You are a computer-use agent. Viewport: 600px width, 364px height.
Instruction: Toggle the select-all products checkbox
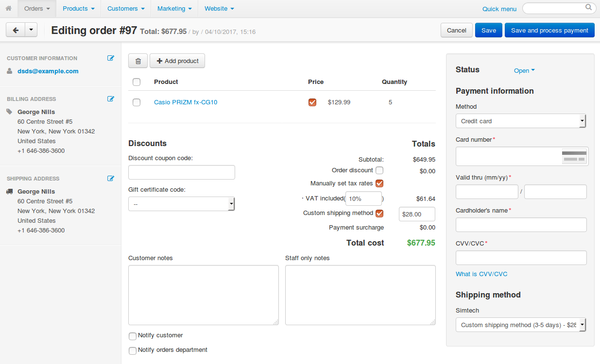137,82
